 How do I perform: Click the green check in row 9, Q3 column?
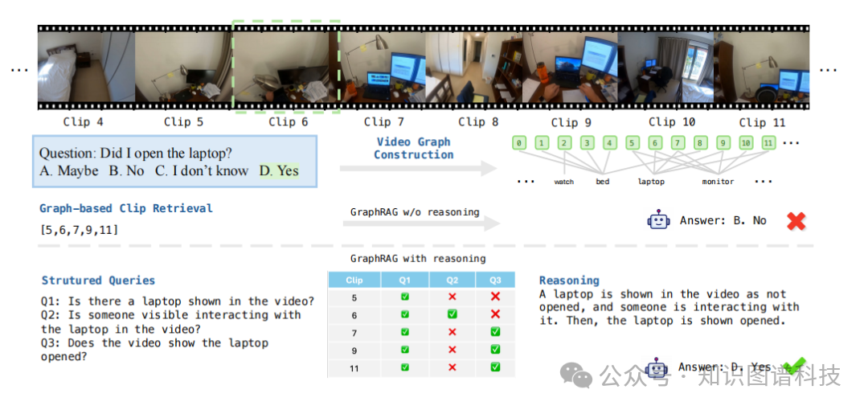(495, 350)
